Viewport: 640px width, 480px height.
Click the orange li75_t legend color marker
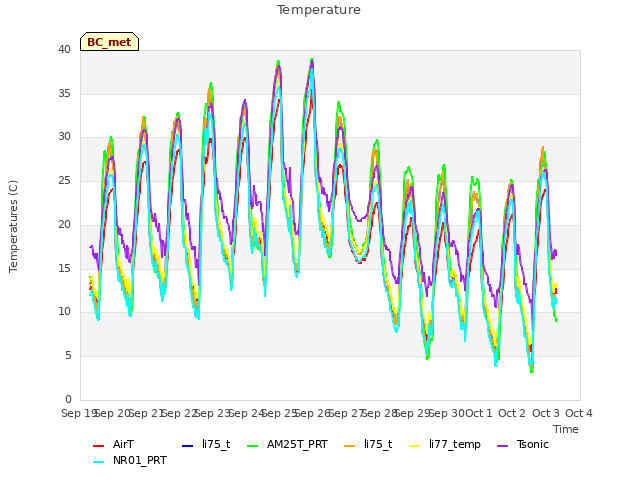click(x=350, y=446)
